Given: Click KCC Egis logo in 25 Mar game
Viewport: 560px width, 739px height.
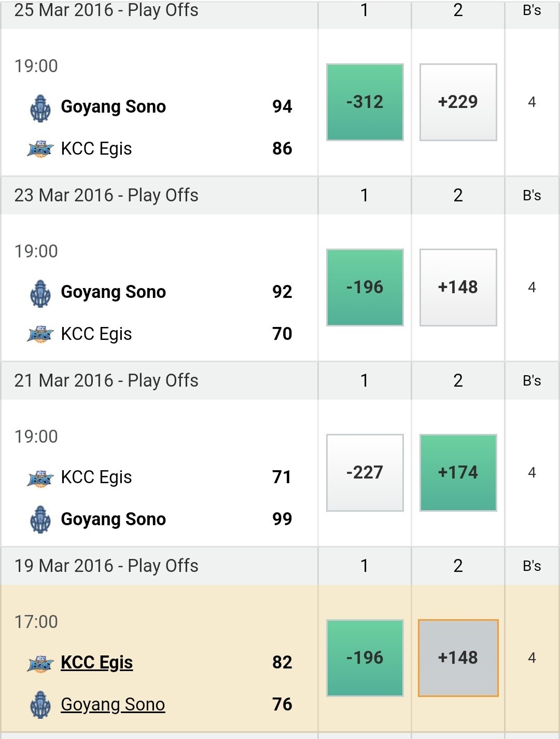Looking at the screenshot, I should [40, 149].
